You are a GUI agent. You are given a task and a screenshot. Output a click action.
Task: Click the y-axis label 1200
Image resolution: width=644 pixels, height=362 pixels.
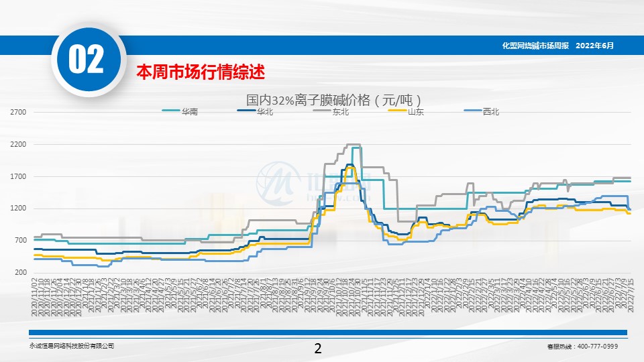[x=19, y=208]
